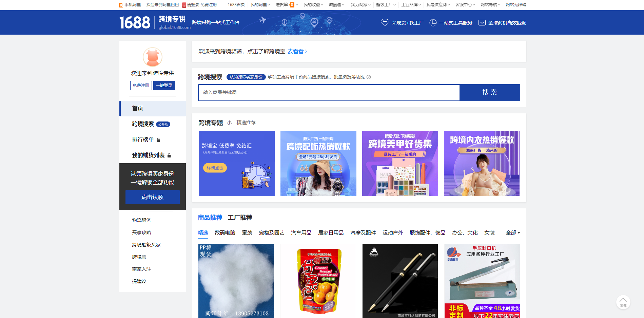This screenshot has width=644, height=318.
Task: Open the 进货单 dropdown menu
Action: (x=297, y=5)
